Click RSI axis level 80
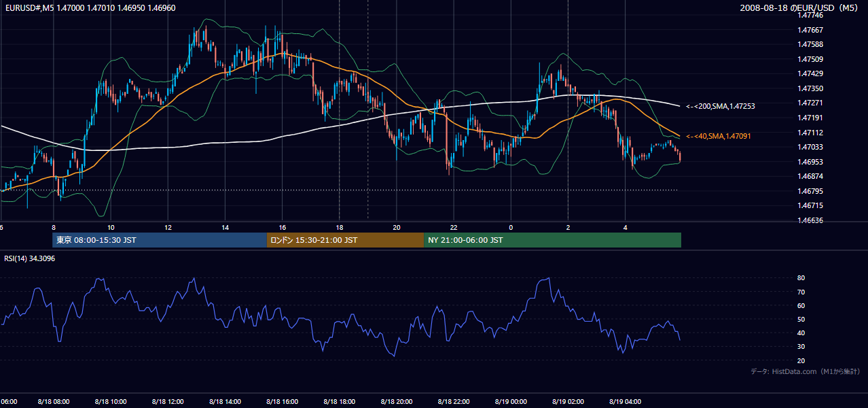 coord(801,278)
